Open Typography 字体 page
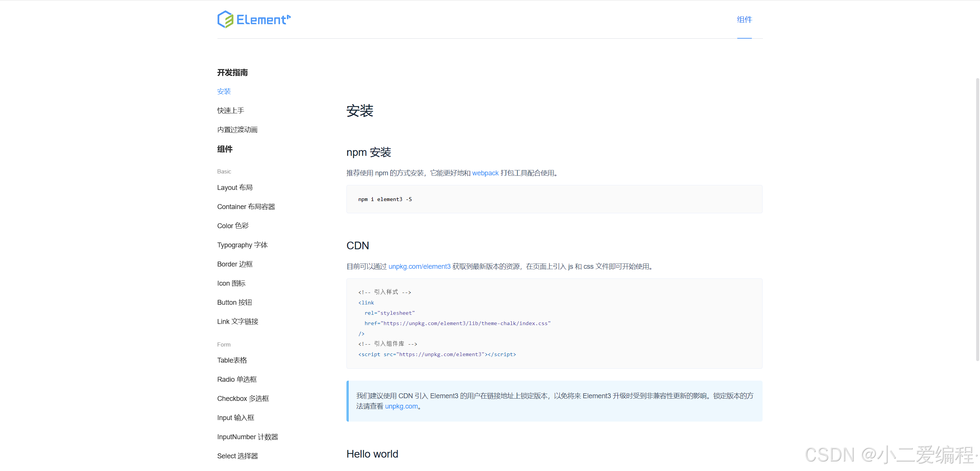980x471 pixels. click(242, 245)
